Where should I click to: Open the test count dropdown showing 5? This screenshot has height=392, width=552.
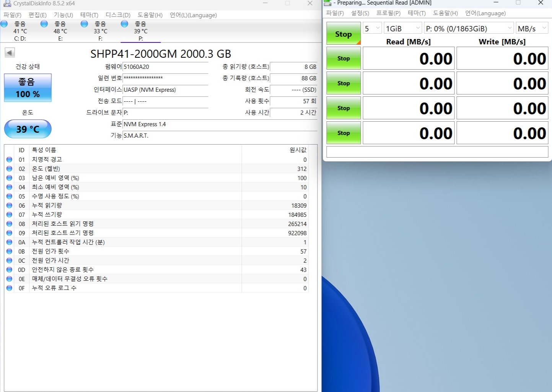pyautogui.click(x=372, y=28)
